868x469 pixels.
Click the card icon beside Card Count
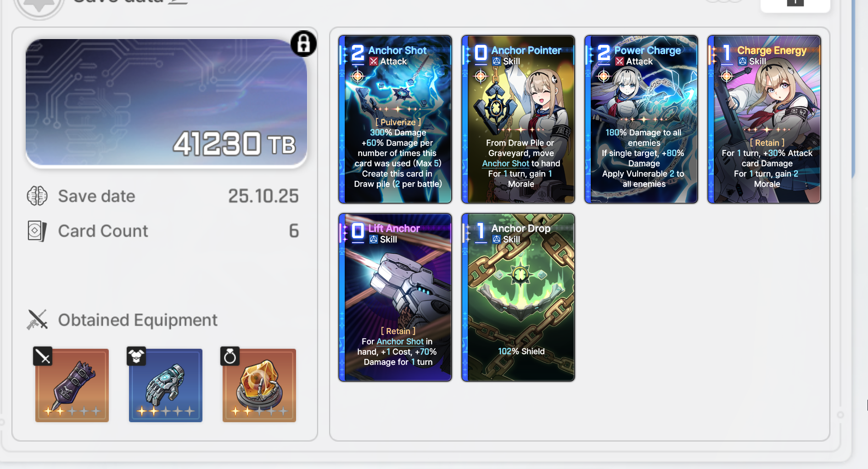point(37,231)
